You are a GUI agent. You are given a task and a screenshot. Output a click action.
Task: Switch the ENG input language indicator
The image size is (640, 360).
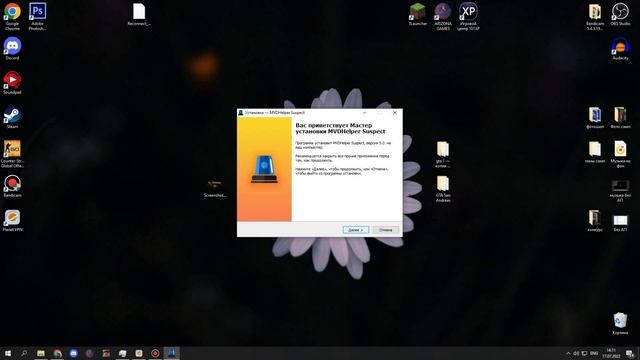[x=594, y=353]
